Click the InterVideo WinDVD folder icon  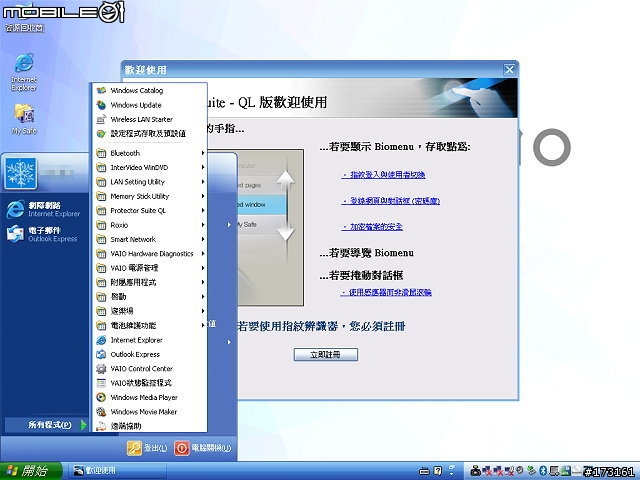coord(101,167)
